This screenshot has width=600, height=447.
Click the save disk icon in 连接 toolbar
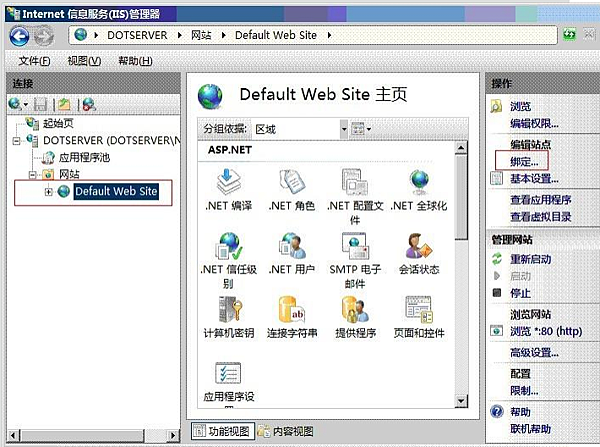click(x=40, y=104)
